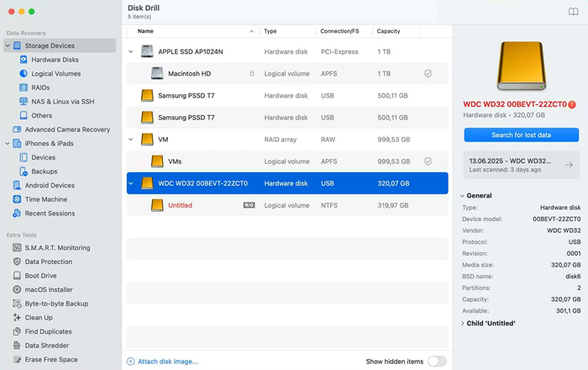Sort by Name column header
588x370 pixels.
click(145, 31)
